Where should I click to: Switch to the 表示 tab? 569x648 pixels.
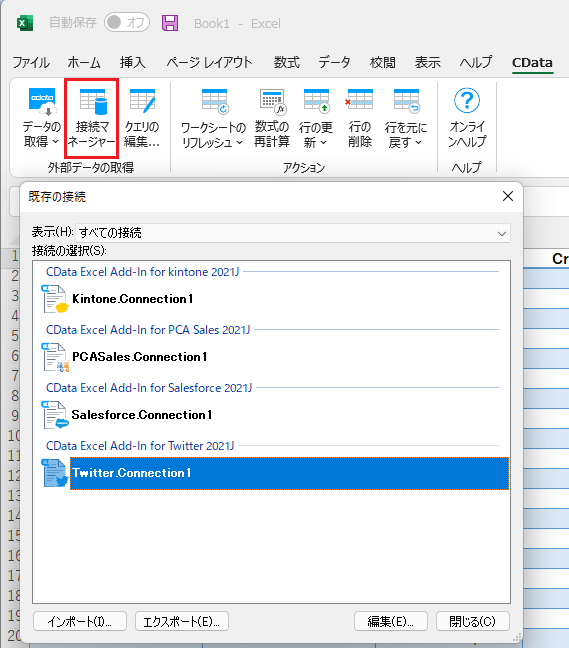(x=428, y=63)
